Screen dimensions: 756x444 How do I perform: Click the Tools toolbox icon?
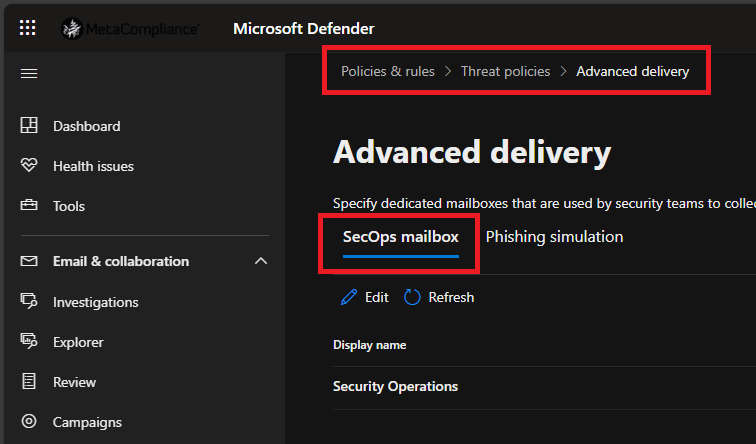click(29, 205)
